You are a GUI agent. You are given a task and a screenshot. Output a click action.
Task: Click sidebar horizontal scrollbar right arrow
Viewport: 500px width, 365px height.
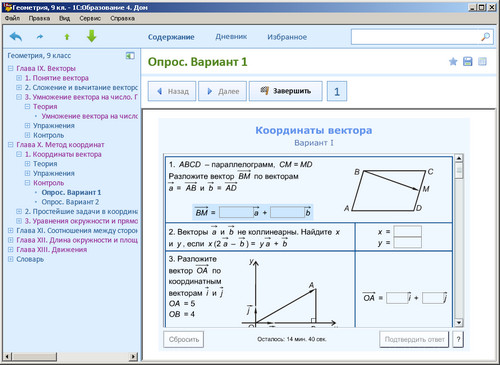tap(133, 357)
